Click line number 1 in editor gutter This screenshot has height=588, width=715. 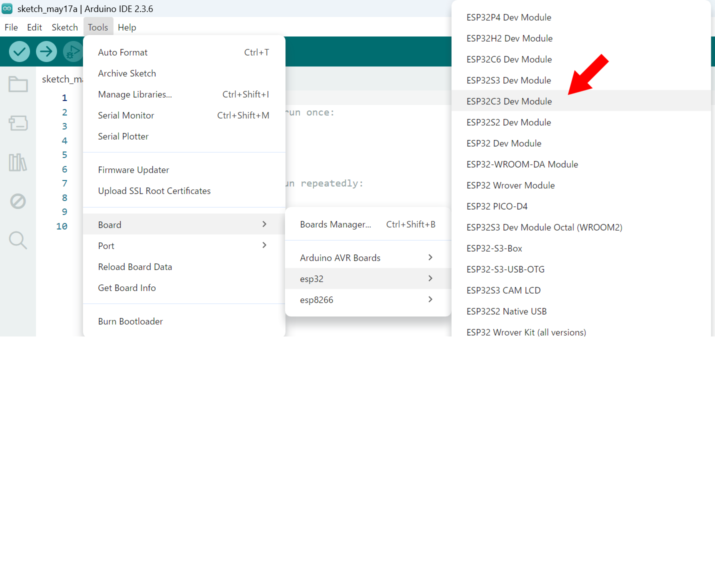pyautogui.click(x=64, y=98)
